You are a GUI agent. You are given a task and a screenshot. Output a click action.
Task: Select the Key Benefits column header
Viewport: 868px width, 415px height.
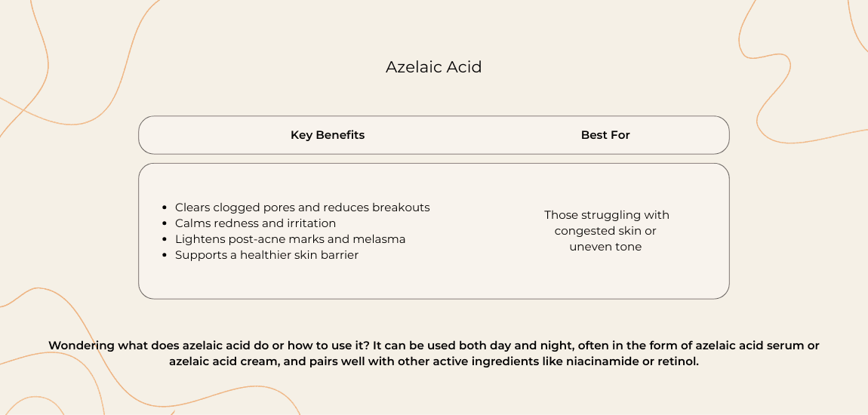coord(328,135)
